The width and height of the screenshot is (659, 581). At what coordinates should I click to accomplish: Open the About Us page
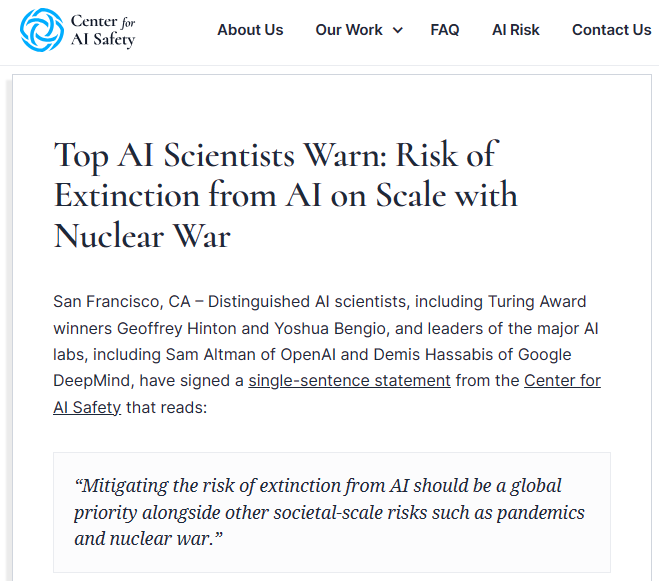pos(250,30)
